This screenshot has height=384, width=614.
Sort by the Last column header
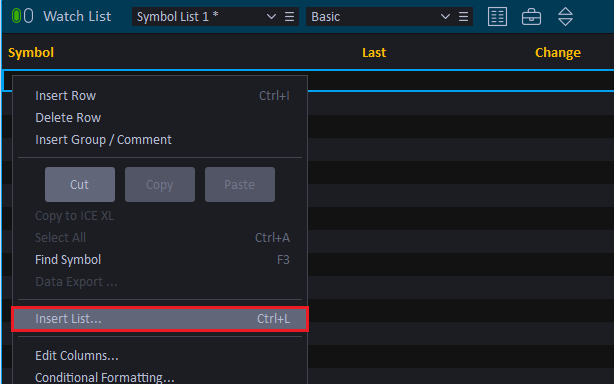click(374, 52)
